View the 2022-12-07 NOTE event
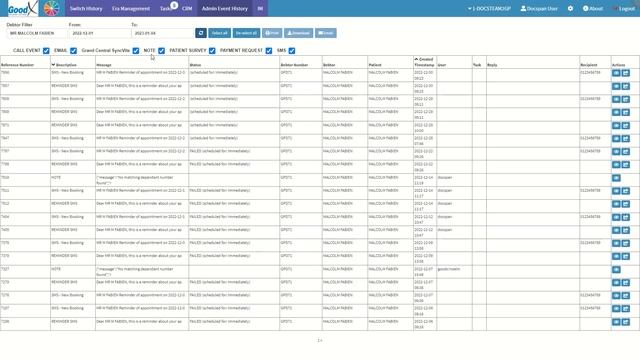Viewport: 640px width, 360px height. pyautogui.click(x=616, y=269)
